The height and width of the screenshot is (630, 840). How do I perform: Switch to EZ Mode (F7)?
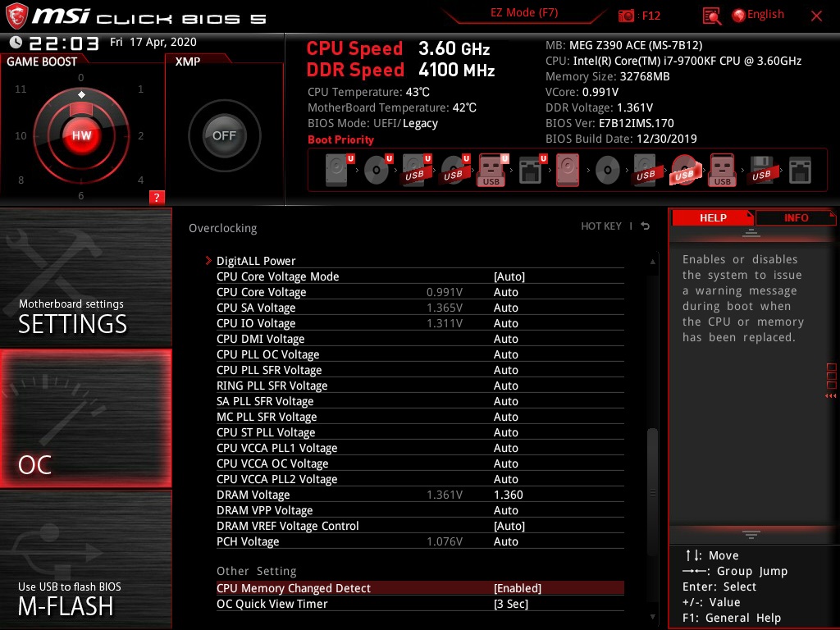(524, 13)
